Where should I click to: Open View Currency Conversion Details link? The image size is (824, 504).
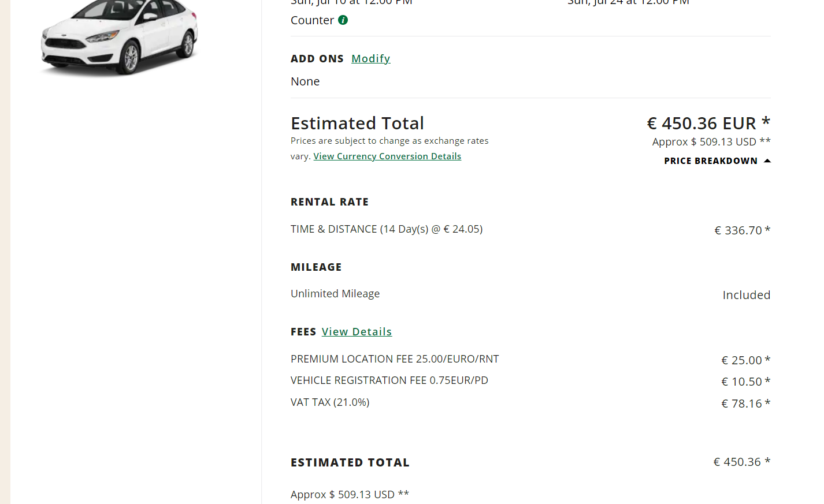click(387, 156)
